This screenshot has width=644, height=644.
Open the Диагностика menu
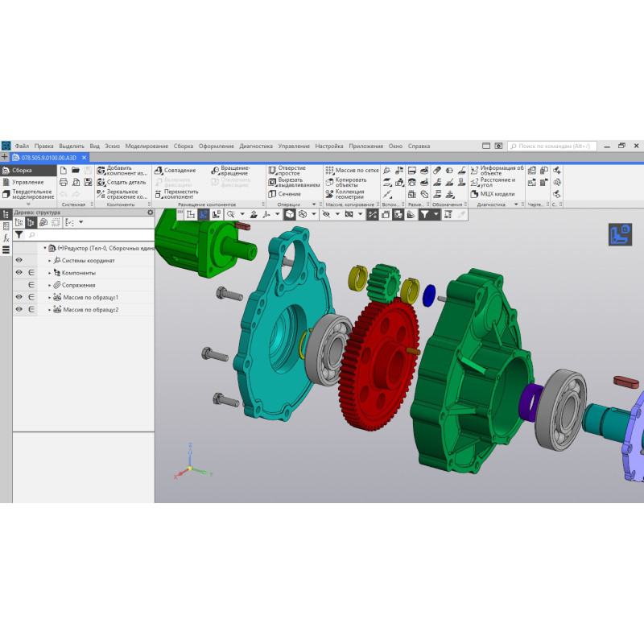pos(256,147)
